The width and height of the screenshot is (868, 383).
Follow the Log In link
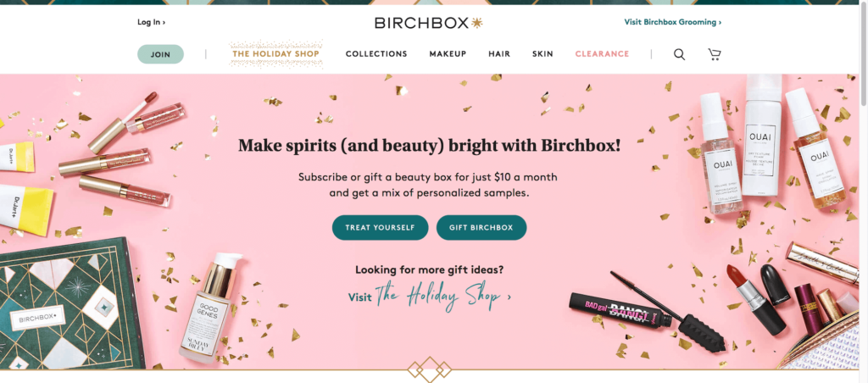pos(151,23)
